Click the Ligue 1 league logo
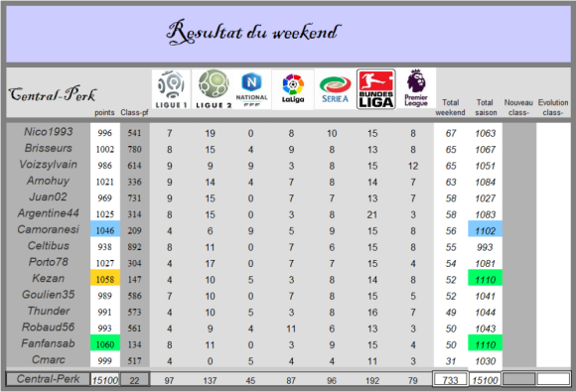This screenshot has width=576, height=392. tap(171, 89)
